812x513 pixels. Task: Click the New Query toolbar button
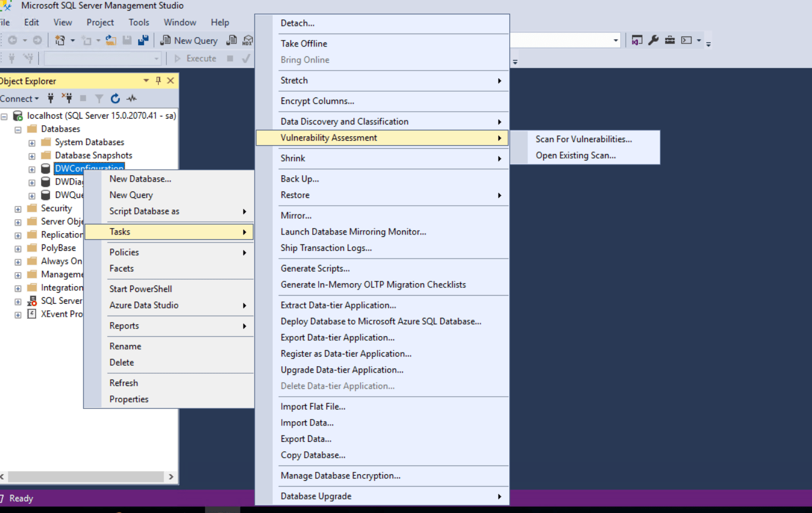(189, 41)
